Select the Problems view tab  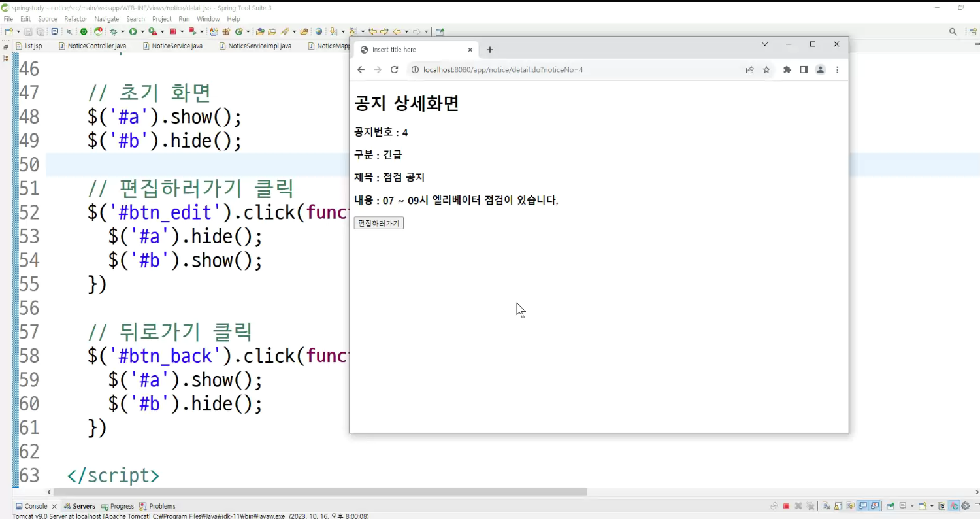pyautogui.click(x=157, y=506)
